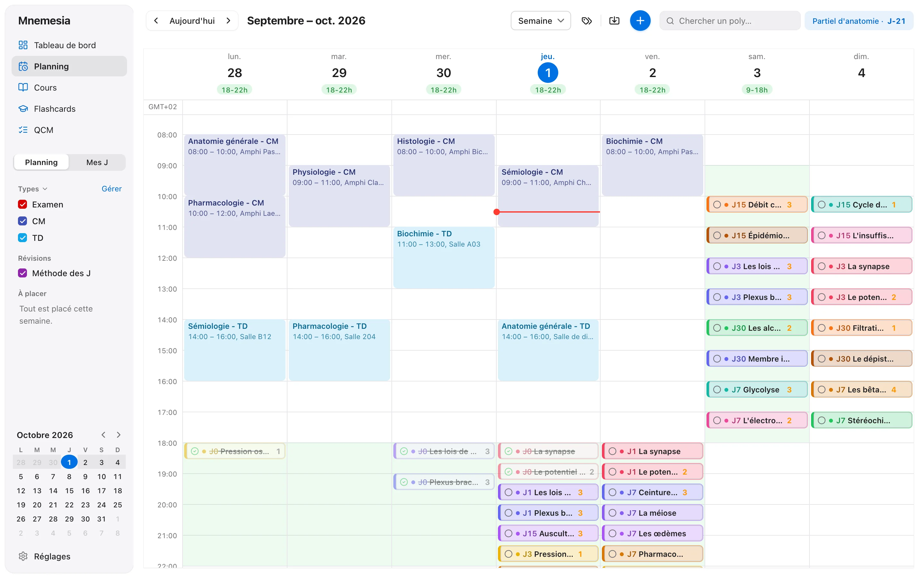Go to previous week arrow
This screenshot has height=578, width=924.
point(156,21)
